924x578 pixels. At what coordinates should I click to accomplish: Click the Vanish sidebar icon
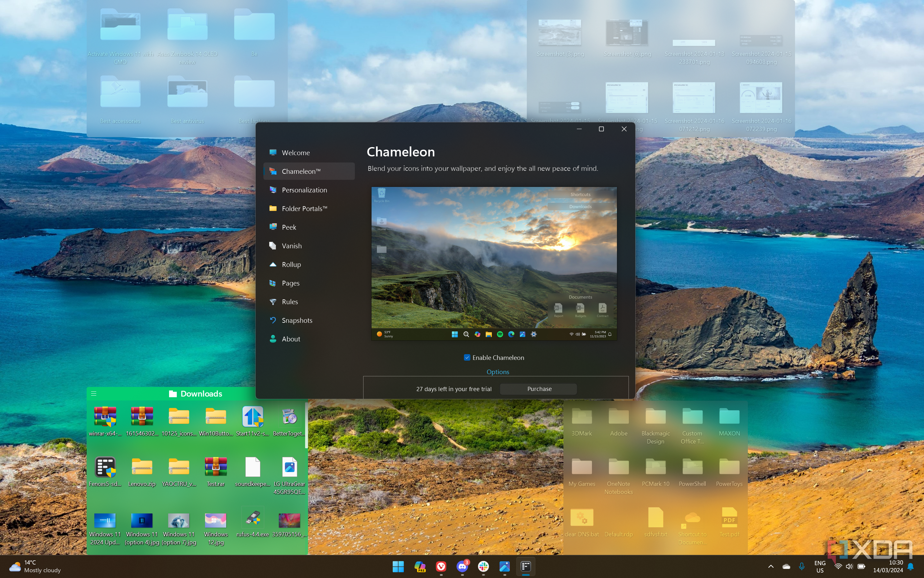pos(273,246)
